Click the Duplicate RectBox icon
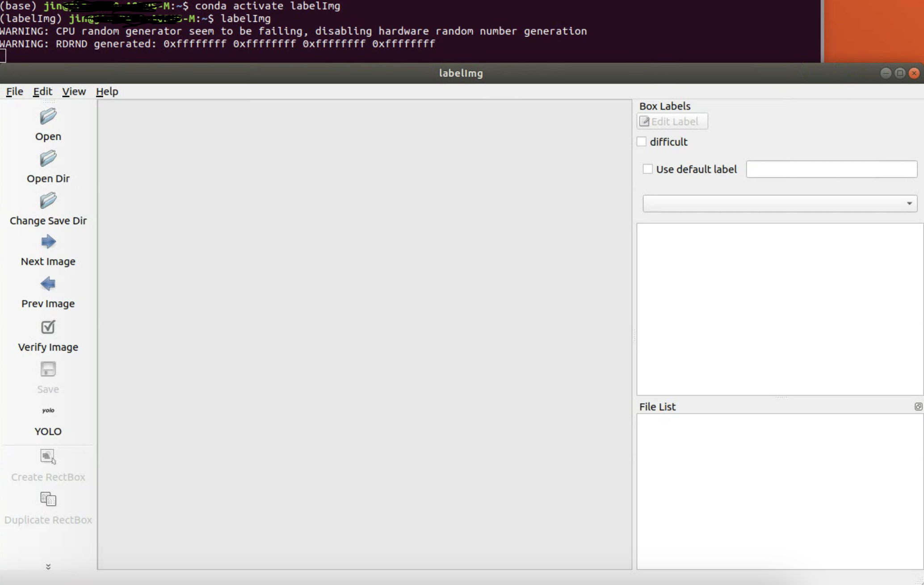Image resolution: width=924 pixels, height=585 pixels. point(48,499)
